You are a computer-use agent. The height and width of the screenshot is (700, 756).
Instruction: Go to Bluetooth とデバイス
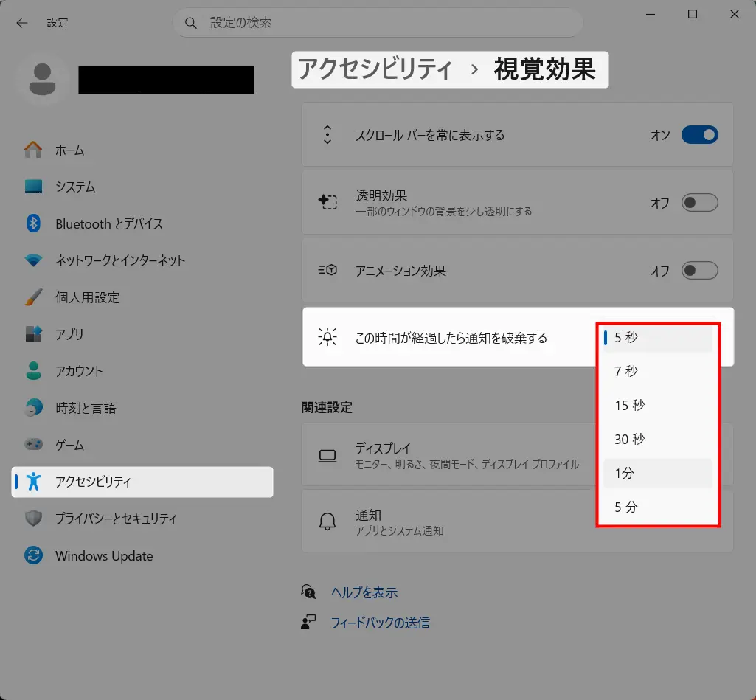point(142,223)
